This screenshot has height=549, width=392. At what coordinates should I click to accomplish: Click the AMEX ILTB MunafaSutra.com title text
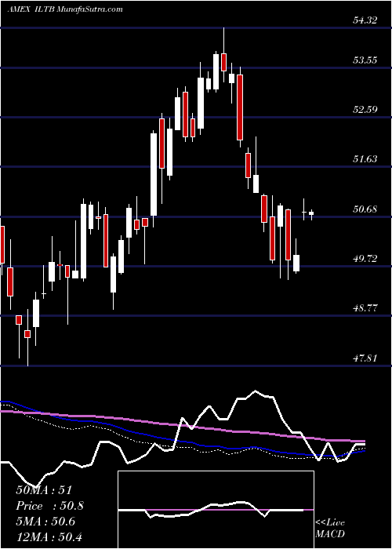(65, 9)
